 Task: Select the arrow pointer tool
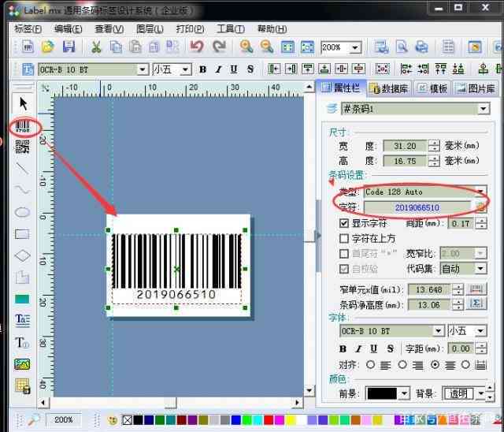pyautogui.click(x=23, y=103)
